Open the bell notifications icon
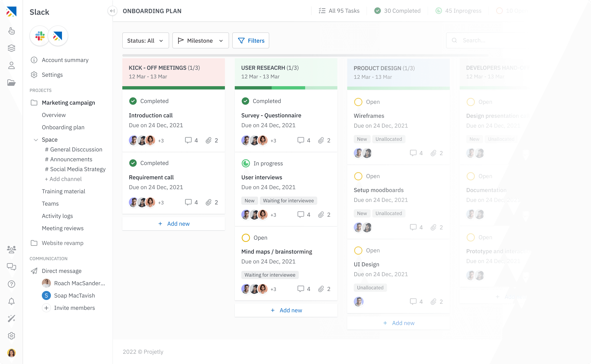The image size is (591, 364). click(11, 301)
